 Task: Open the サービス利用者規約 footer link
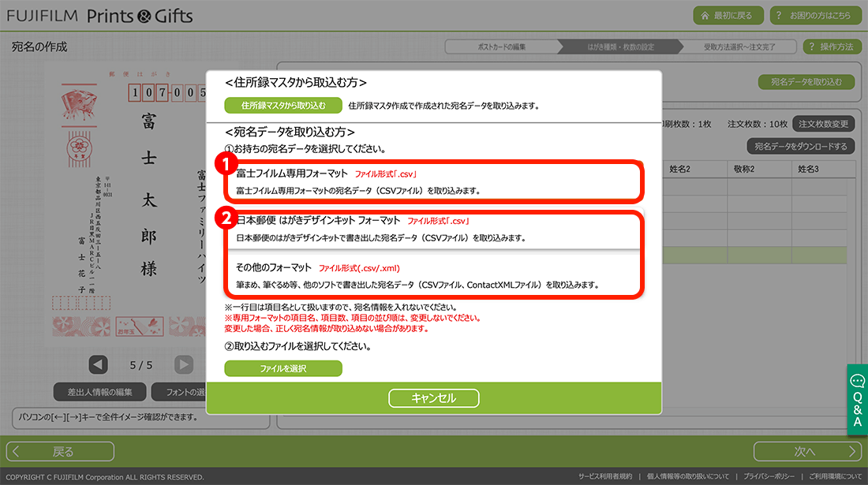click(x=605, y=477)
